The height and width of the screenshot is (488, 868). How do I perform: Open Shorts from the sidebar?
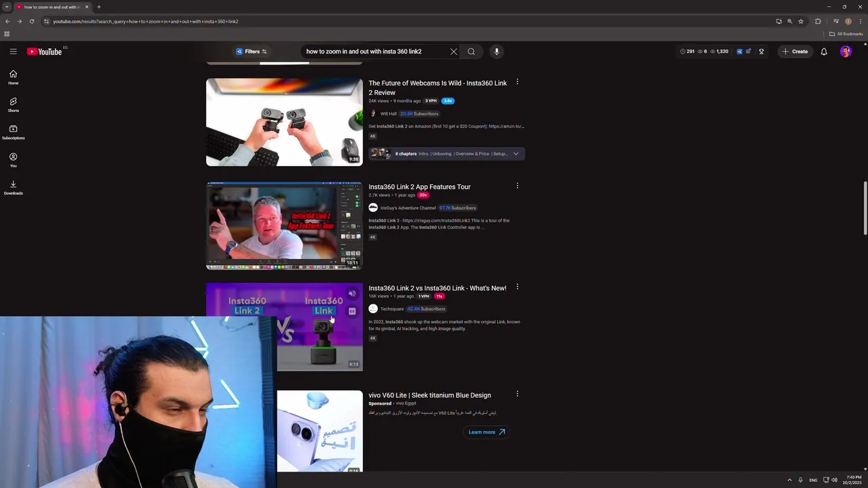[x=13, y=105]
